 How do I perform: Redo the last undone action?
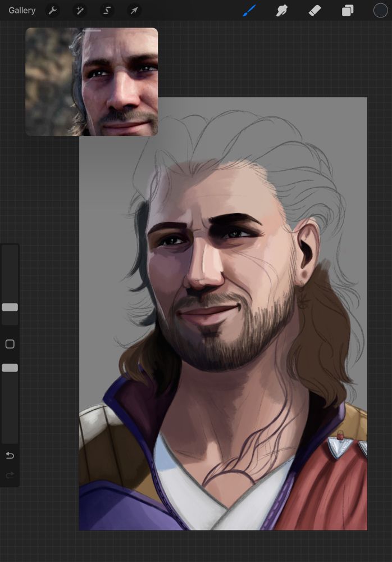tap(10, 475)
